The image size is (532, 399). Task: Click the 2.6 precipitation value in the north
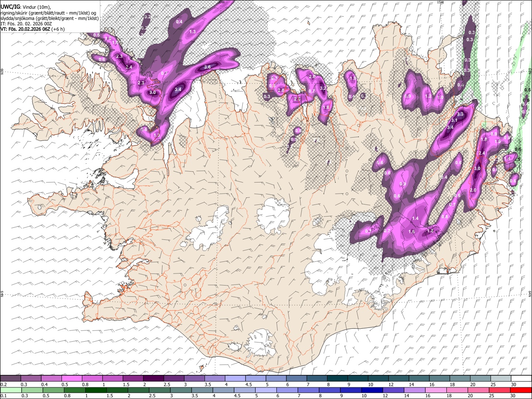tap(297, 99)
